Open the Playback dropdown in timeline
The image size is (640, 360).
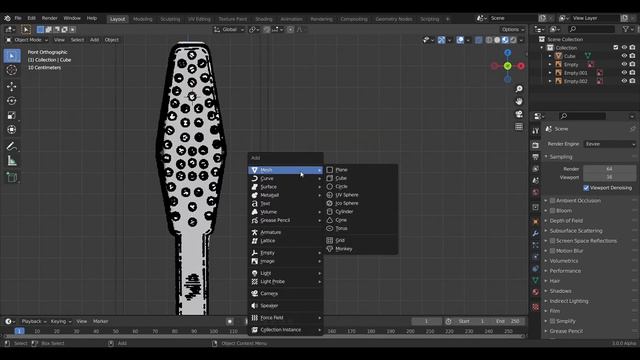coord(34,322)
